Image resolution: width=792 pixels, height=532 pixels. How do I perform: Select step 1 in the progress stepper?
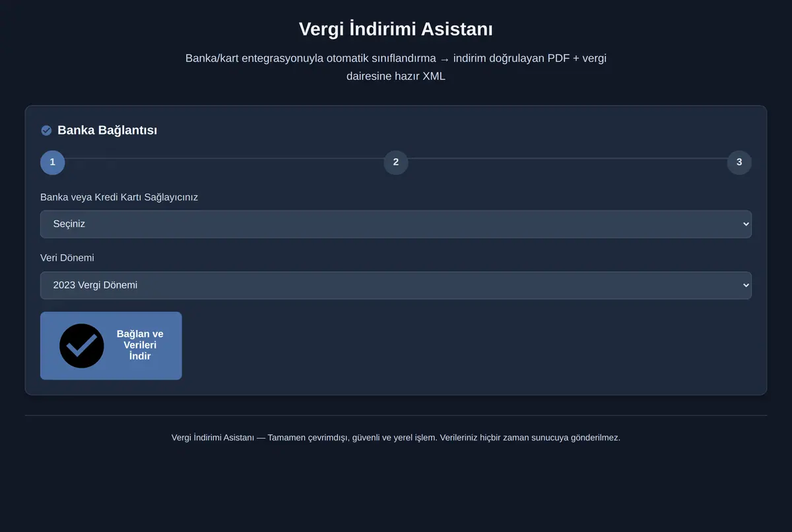(53, 162)
